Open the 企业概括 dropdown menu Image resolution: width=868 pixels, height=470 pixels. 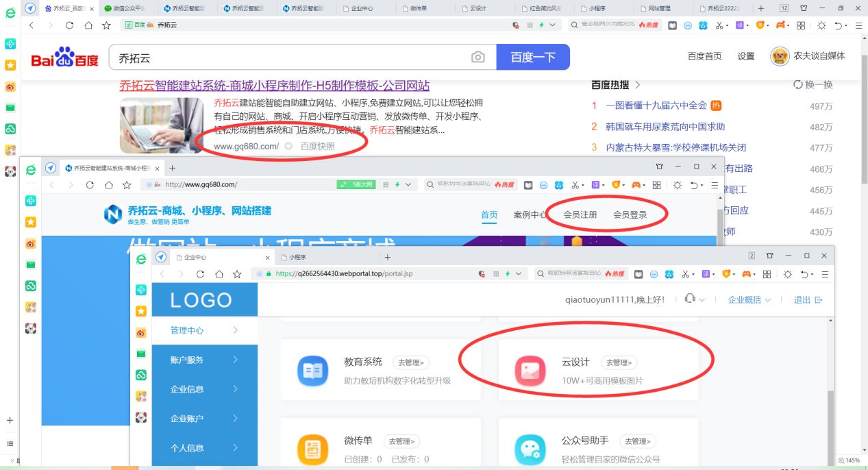click(x=749, y=299)
